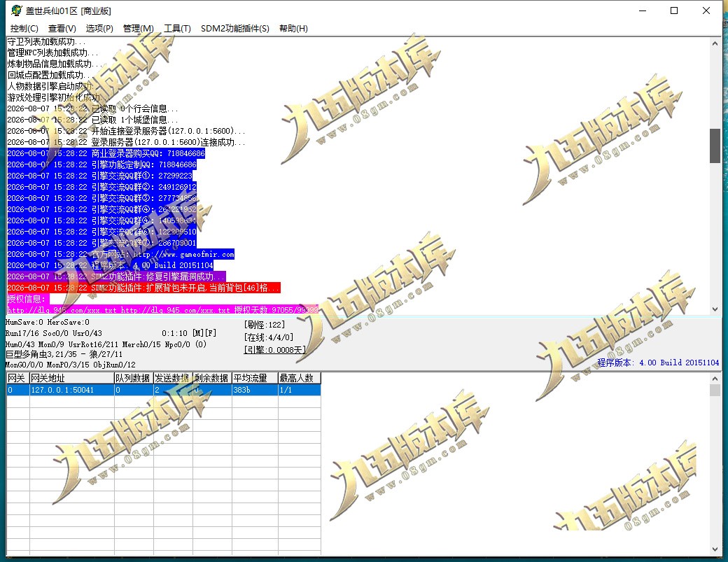Click the purple 修复引擎漏洞成功 log line

pos(116,276)
